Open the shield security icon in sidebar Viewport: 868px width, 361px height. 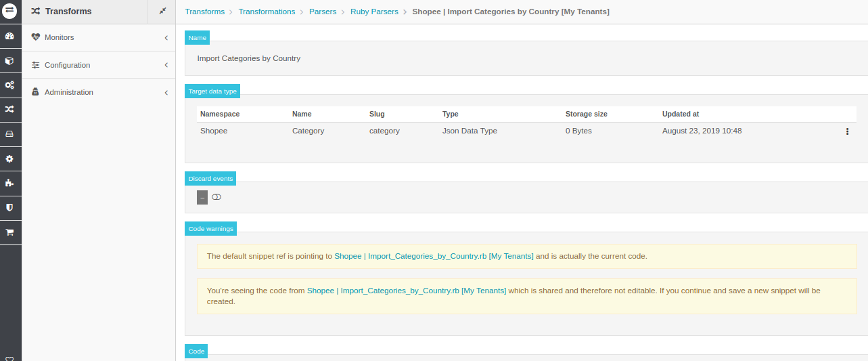click(x=10, y=207)
